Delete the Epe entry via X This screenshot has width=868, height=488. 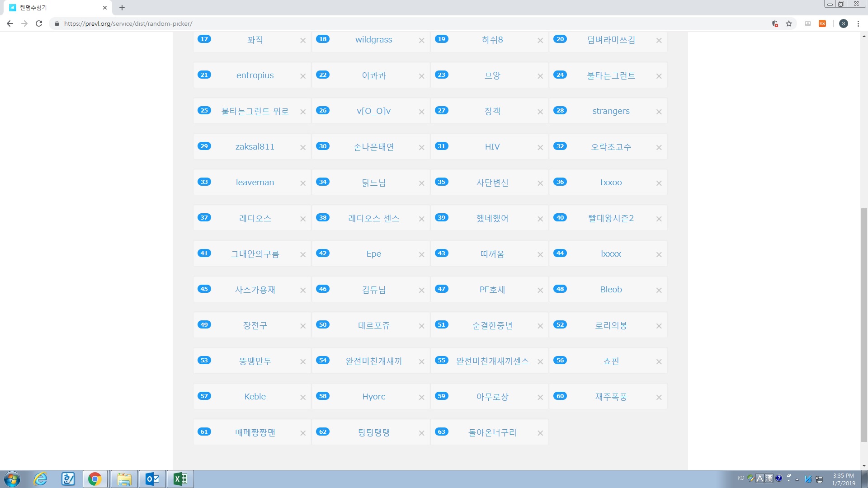[421, 255]
